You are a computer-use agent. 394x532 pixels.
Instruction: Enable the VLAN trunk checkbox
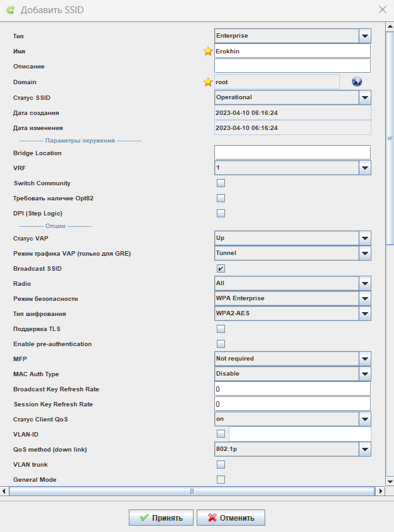[x=221, y=465]
